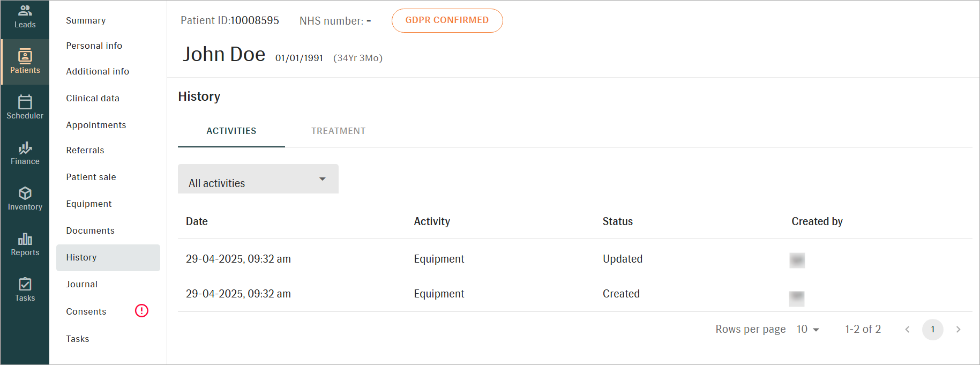Open the Journal menu item

tap(82, 284)
